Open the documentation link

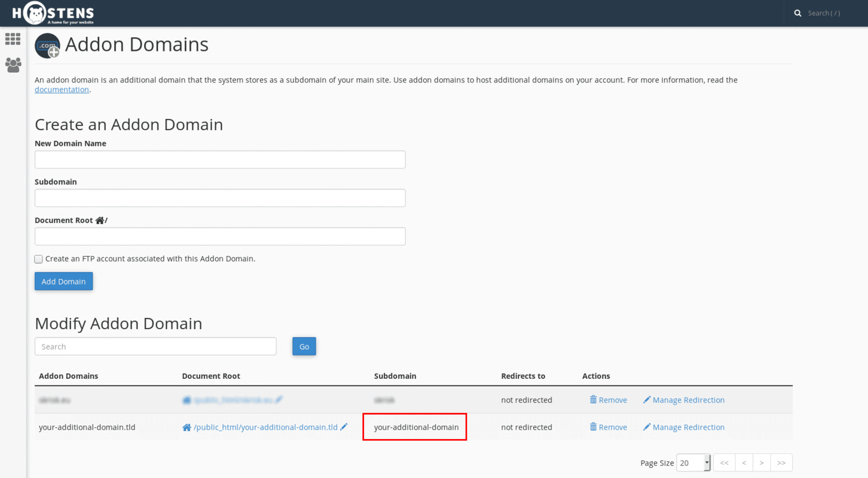click(x=62, y=90)
